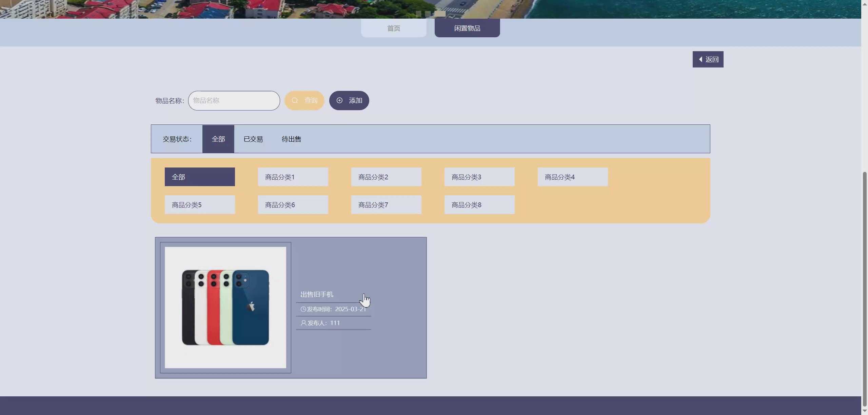Open the phone product thumbnail image

(225, 308)
